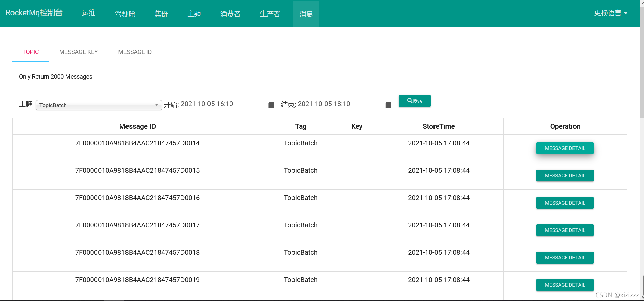This screenshot has width=644, height=301.
Task: Open MESSAGE DETAIL for ID ending D0017
Action: click(565, 230)
